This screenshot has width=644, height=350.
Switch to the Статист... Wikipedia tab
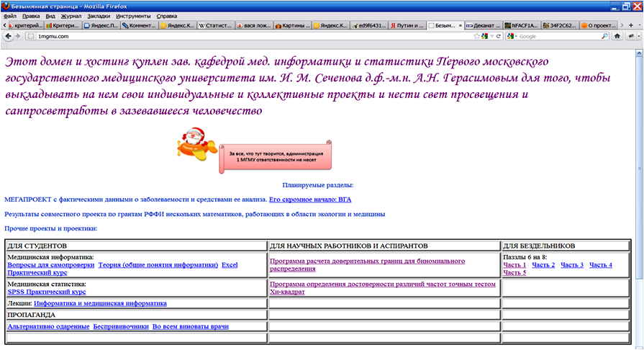pyautogui.click(x=216, y=25)
